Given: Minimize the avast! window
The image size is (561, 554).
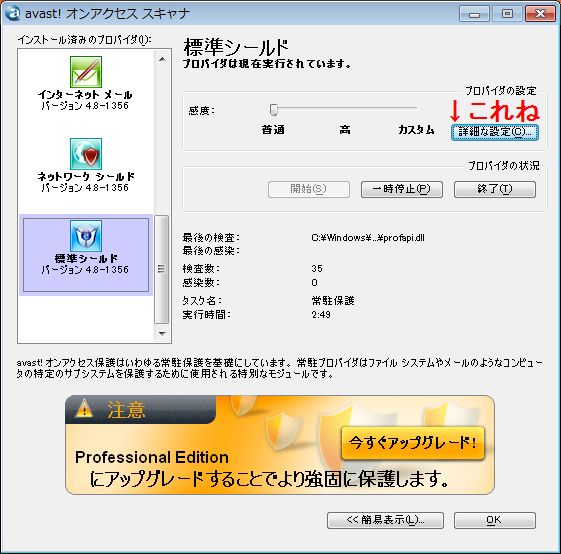Looking at the screenshot, I should (474, 14).
